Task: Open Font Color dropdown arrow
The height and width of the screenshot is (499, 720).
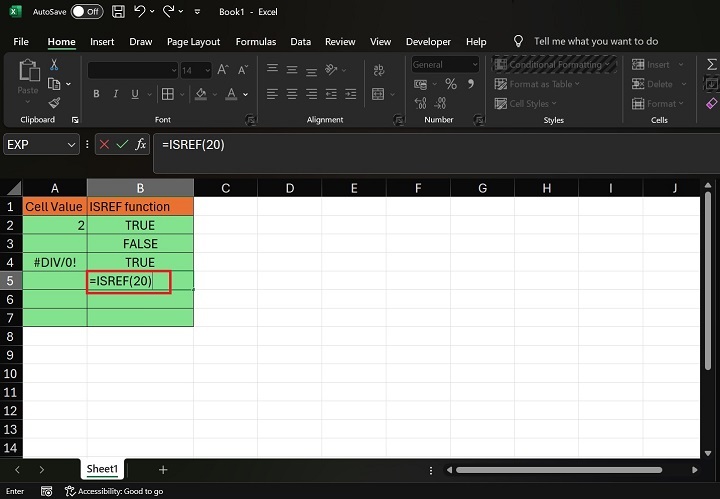Action: pyautogui.click(x=246, y=95)
